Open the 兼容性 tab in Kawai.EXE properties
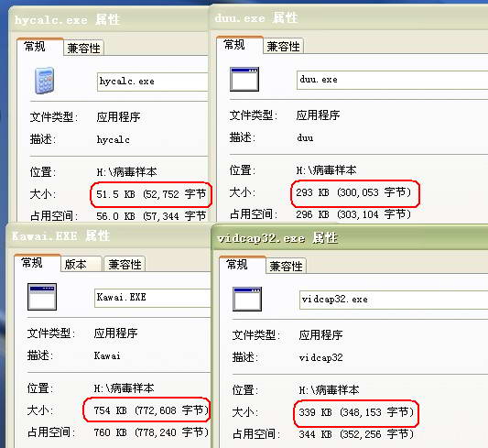The height and width of the screenshot is (448, 488). click(125, 265)
